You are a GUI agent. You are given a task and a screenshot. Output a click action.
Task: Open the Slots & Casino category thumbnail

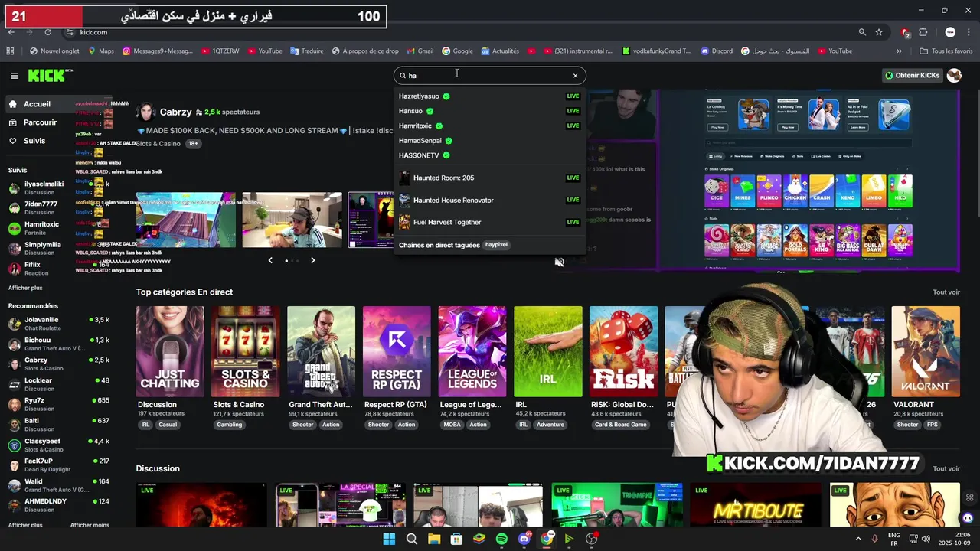point(246,351)
